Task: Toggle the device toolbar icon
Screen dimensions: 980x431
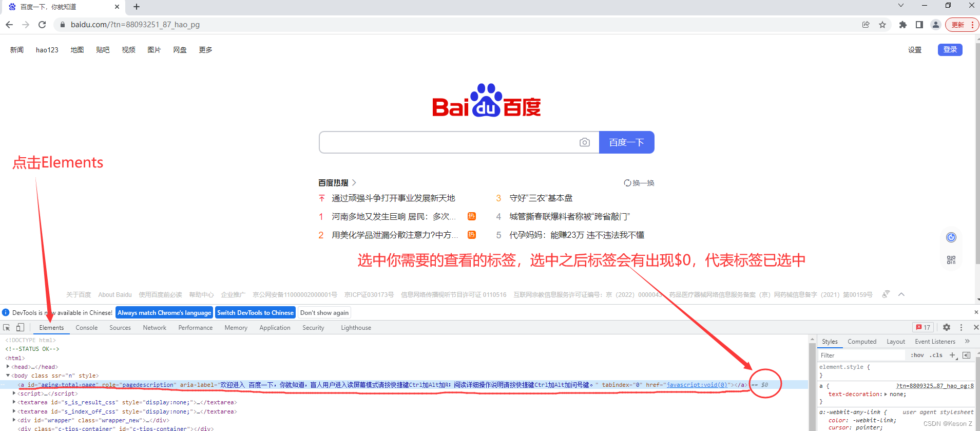Action: coord(20,327)
